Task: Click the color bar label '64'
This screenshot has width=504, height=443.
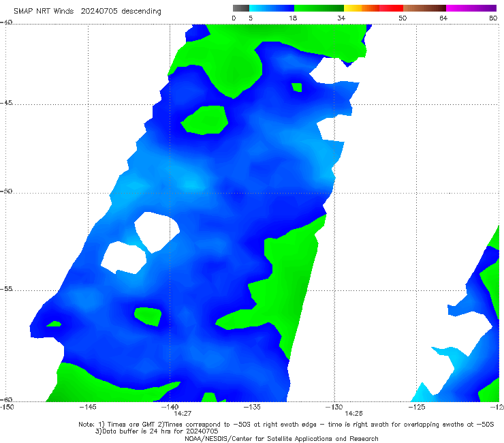Action: point(443,18)
